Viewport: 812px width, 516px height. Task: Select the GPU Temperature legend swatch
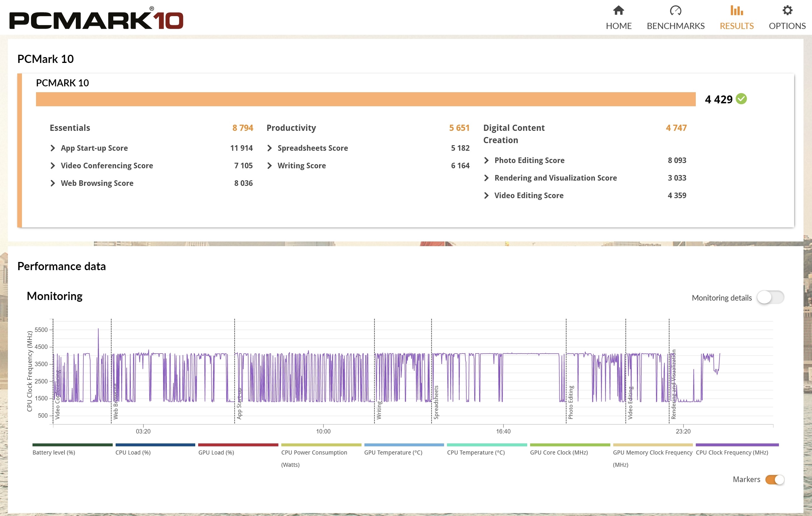404,445
